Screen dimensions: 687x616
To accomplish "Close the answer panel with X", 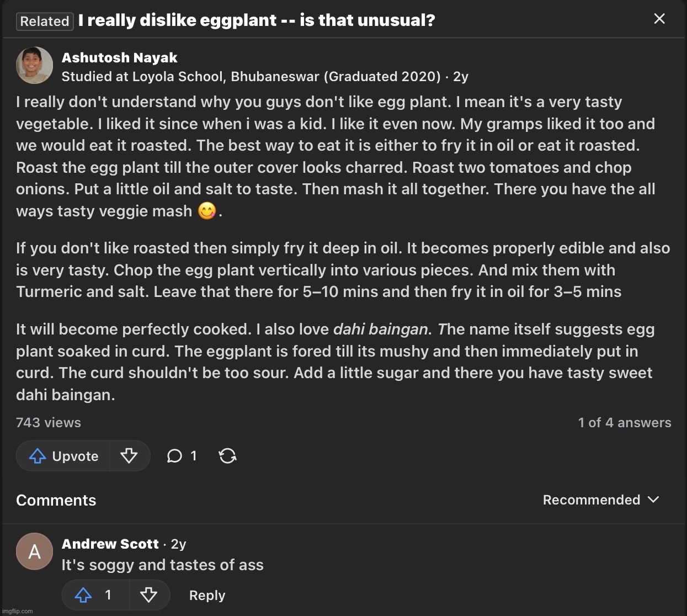I will 659,19.
